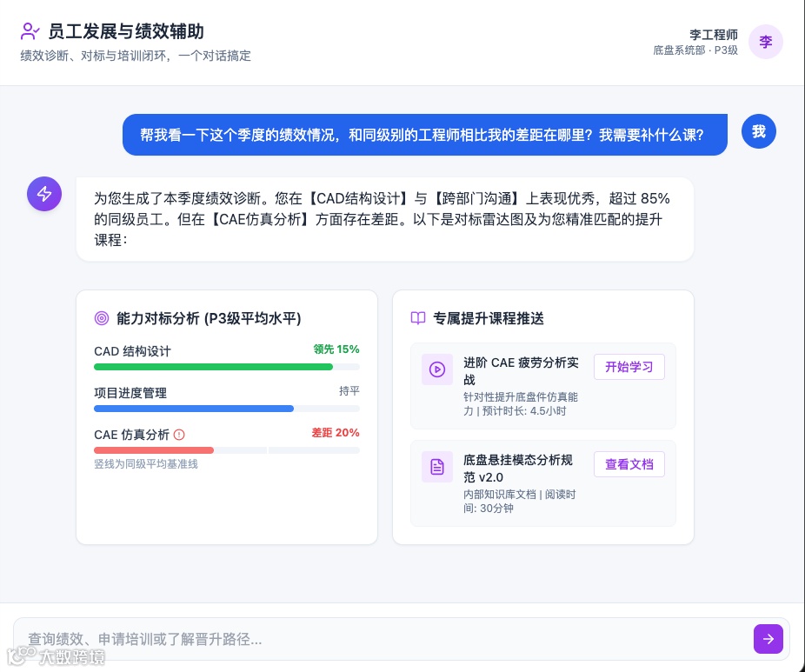Click the 进阶 CAE 疲劳分析实战 course title
Viewport: 805px width, 672px height.
point(521,371)
